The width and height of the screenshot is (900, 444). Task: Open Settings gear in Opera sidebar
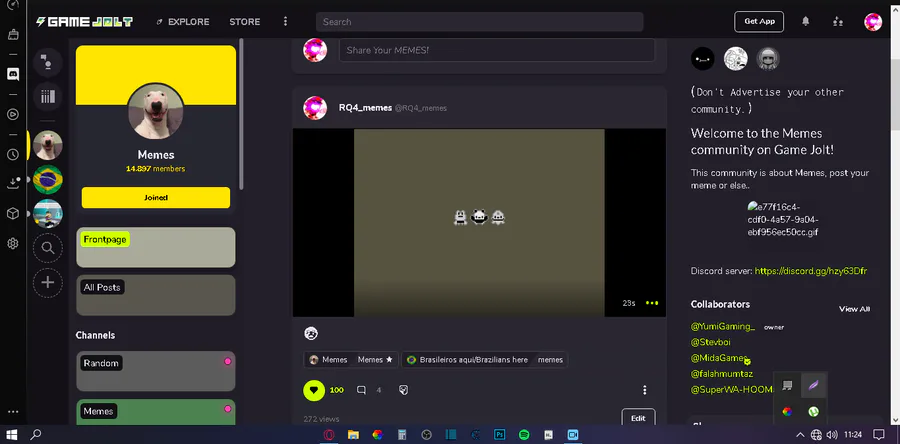13,244
